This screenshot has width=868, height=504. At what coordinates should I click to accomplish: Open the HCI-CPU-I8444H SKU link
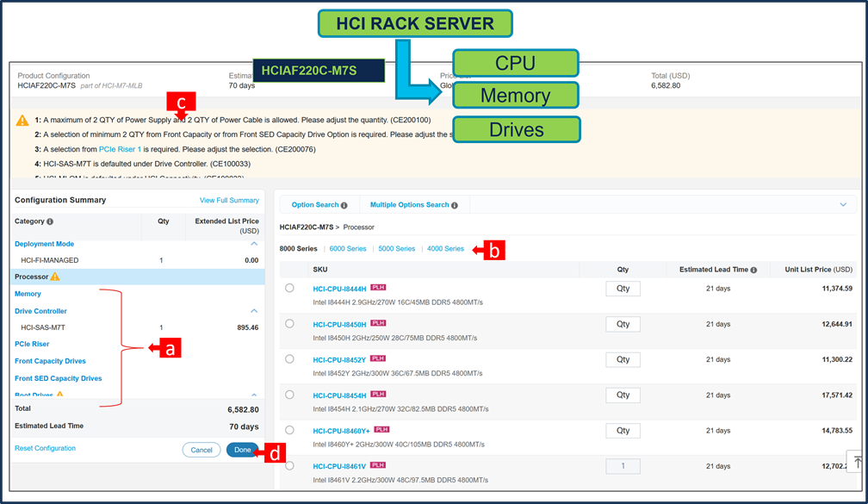coord(339,289)
